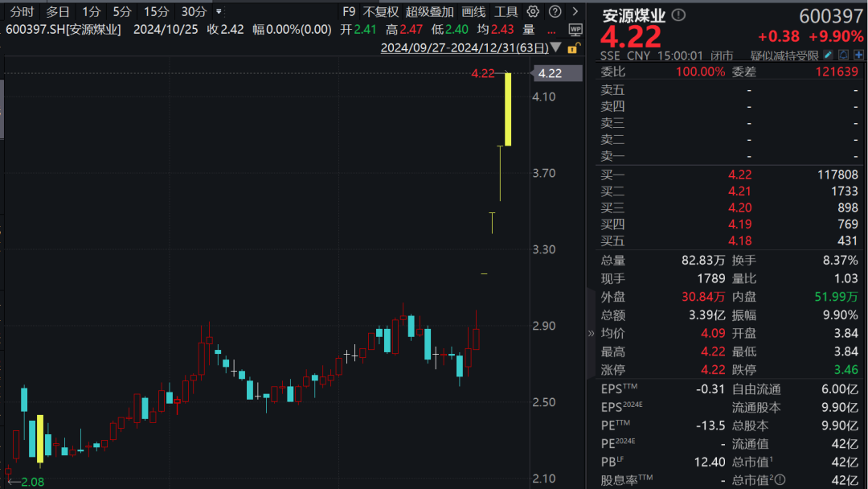This screenshot has width=868, height=489.
Task: Click the 4.22 price axis tag
Action: coord(557,73)
